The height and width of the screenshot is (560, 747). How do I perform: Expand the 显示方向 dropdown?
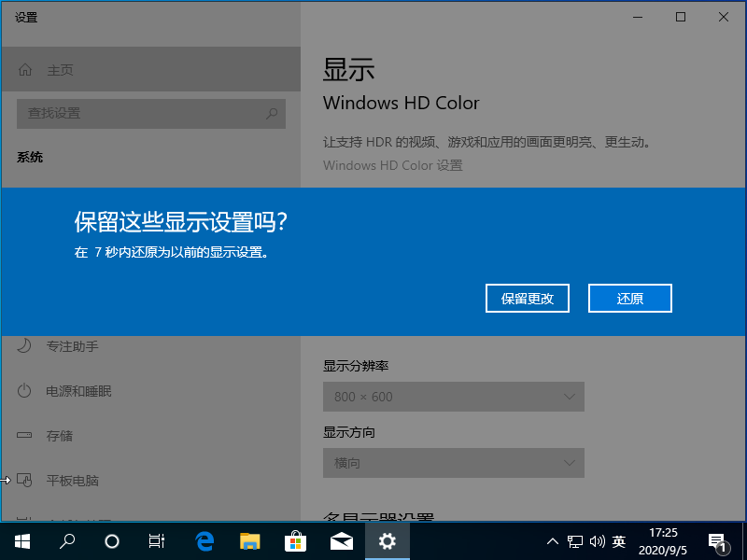coord(454,463)
